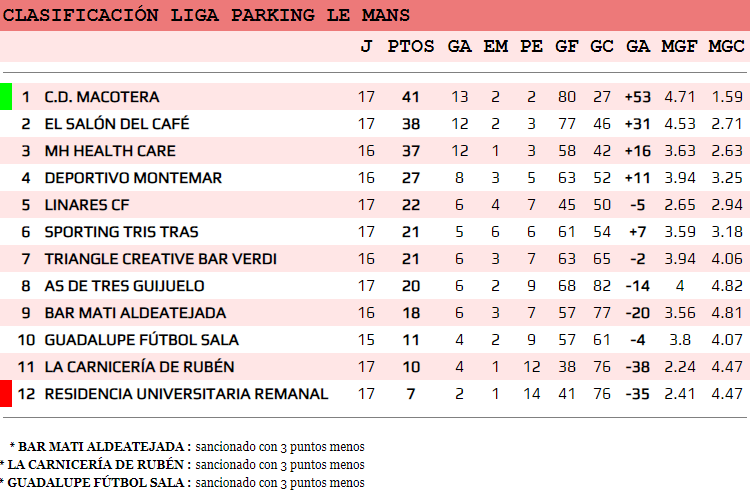Open LA CARNICERÍA DE RUBÉN table row
750x492 pixels.
(375, 367)
